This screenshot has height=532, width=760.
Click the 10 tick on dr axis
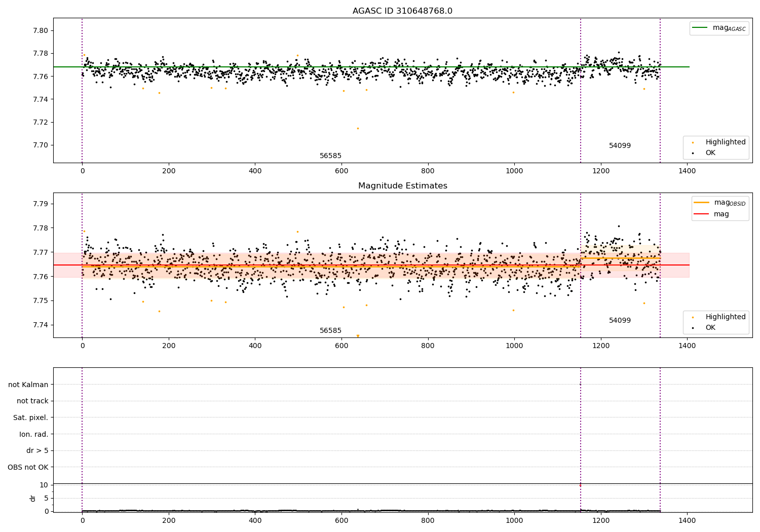point(44,485)
